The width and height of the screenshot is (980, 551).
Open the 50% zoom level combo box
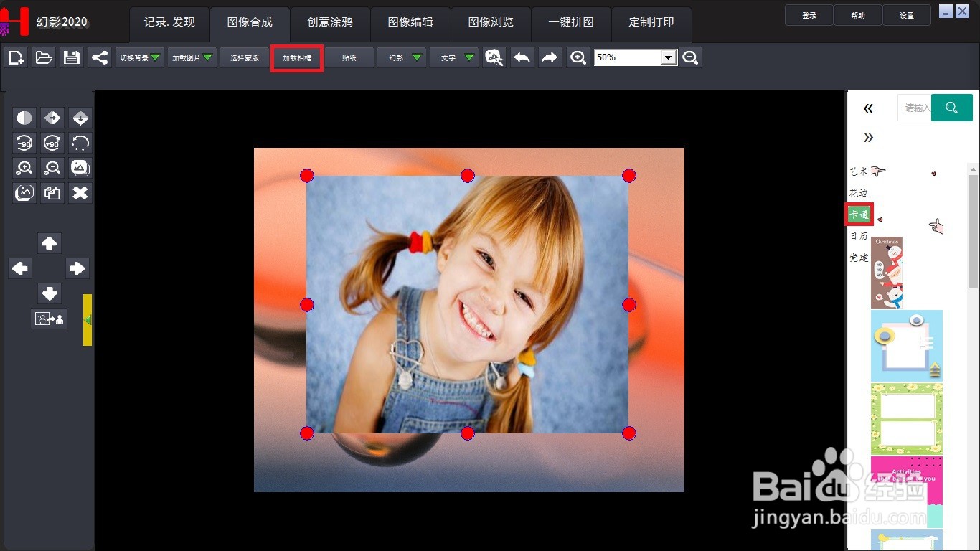636,57
